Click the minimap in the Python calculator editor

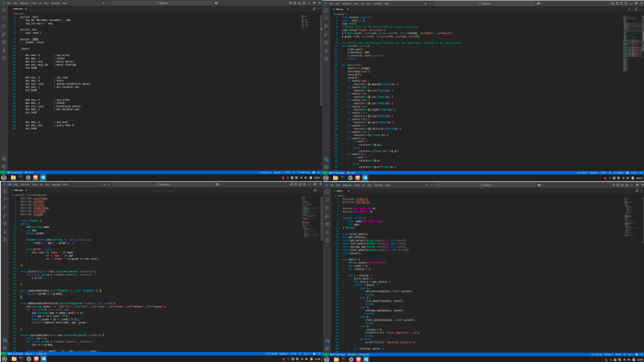[x=633, y=43]
